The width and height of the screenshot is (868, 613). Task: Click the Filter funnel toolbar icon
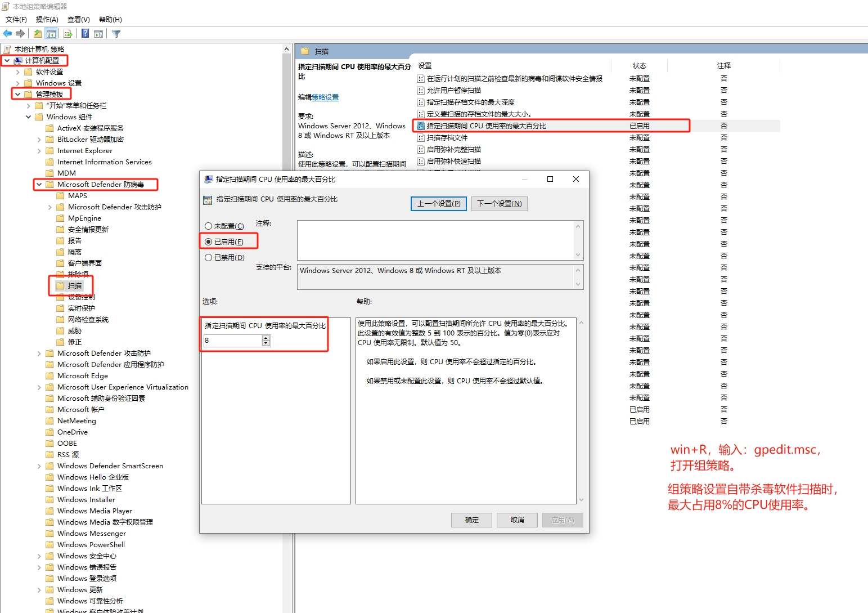(116, 34)
